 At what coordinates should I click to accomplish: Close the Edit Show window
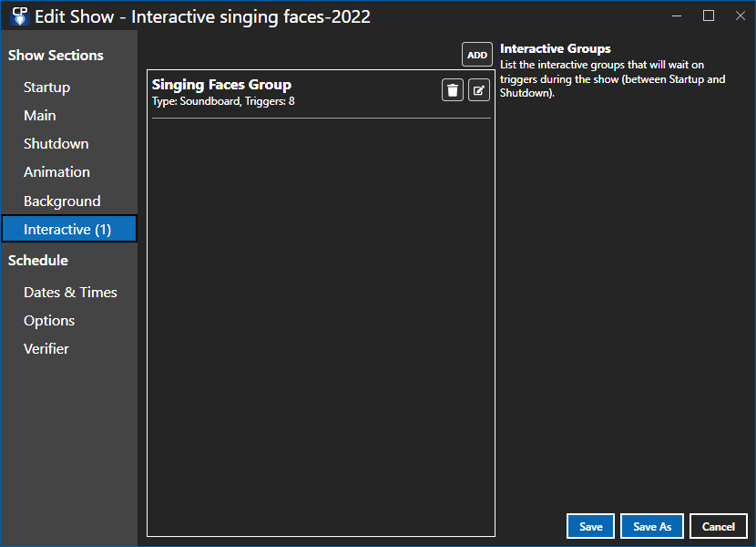click(x=741, y=15)
